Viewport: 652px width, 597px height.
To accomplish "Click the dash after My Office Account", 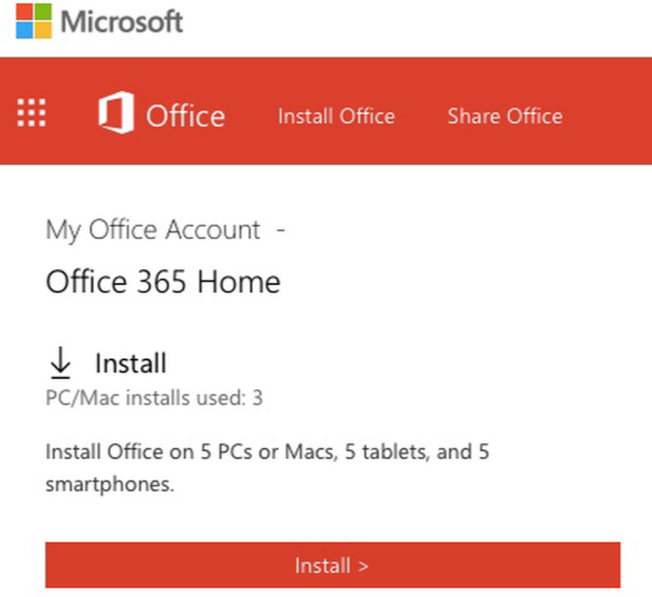I will (x=280, y=230).
